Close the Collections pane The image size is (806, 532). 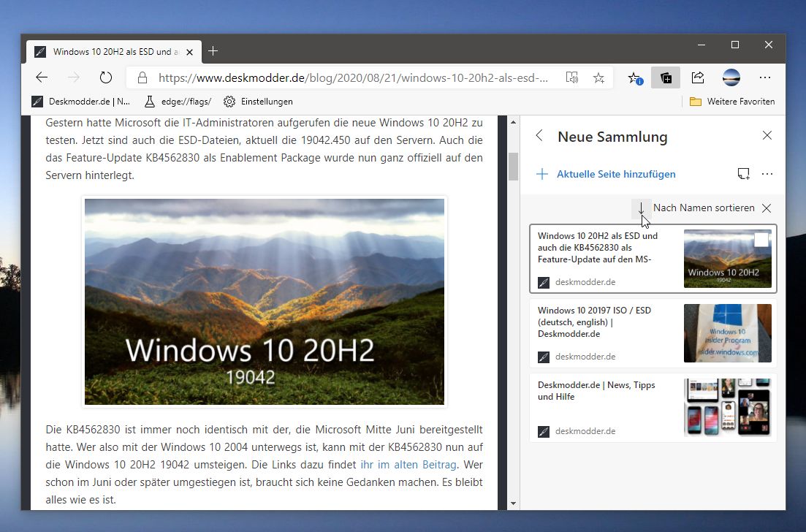click(767, 136)
